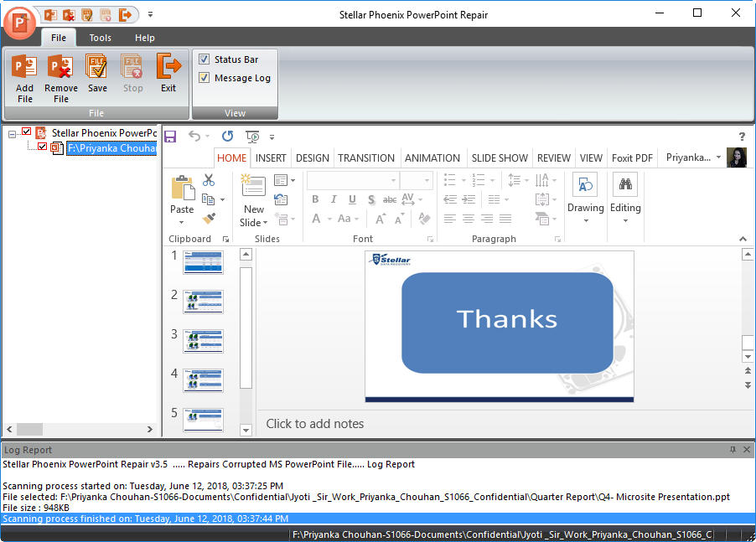Click the Underline U icon

coord(352,199)
